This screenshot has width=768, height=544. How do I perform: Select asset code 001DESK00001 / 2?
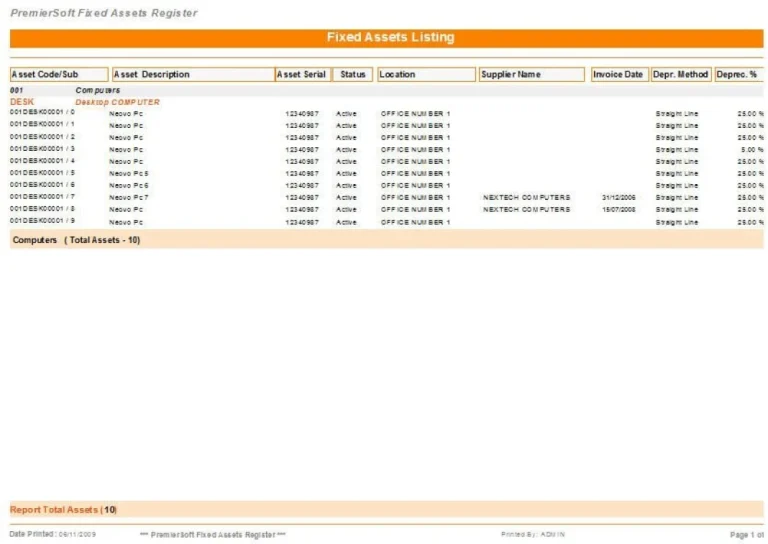click(x=42, y=136)
